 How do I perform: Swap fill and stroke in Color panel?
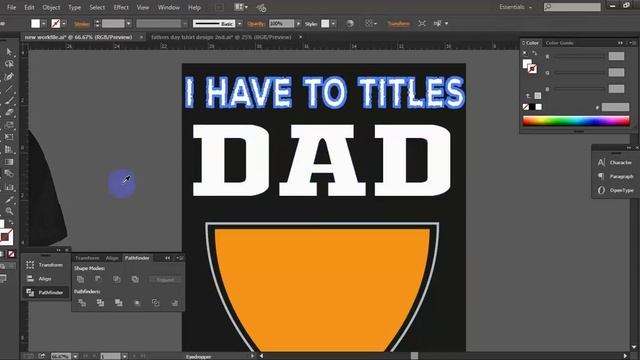pyautogui.click(x=534, y=53)
